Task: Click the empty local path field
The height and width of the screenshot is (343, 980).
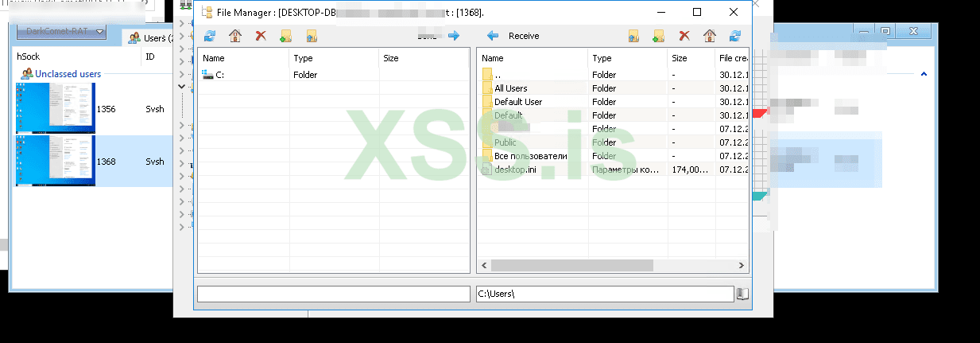Action: point(334,294)
